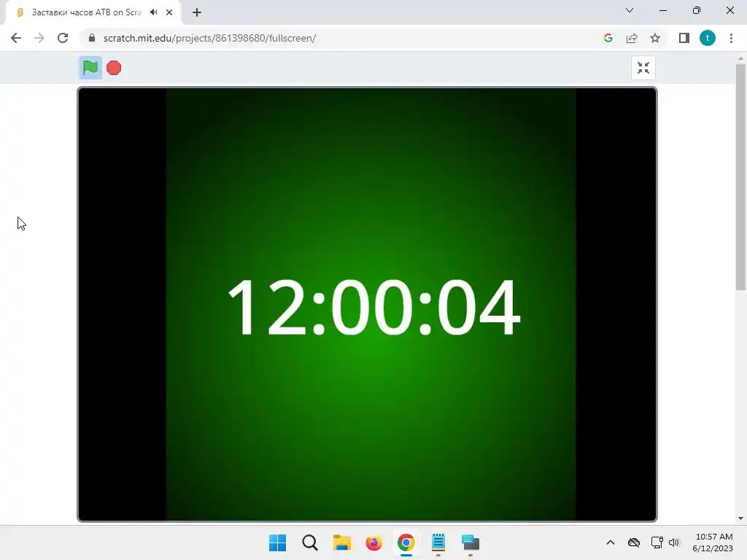Viewport: 747px width, 560px height.
Task: Open the Notepad app in the taskbar
Action: pyautogui.click(x=438, y=542)
